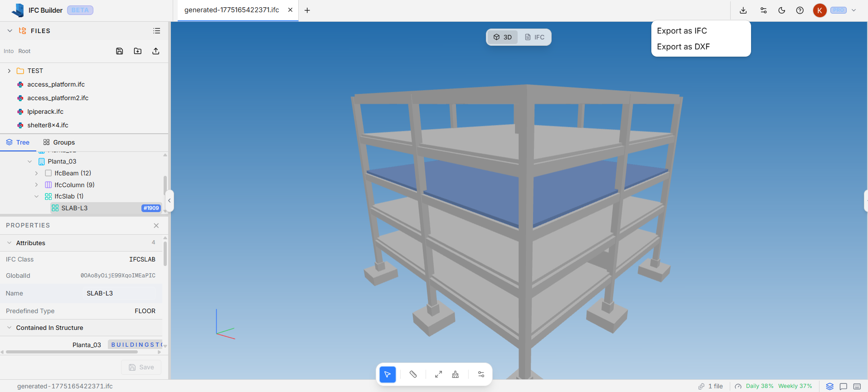The image size is (868, 392).
Task: Click the save file icon in Files toolbar
Action: point(120,51)
